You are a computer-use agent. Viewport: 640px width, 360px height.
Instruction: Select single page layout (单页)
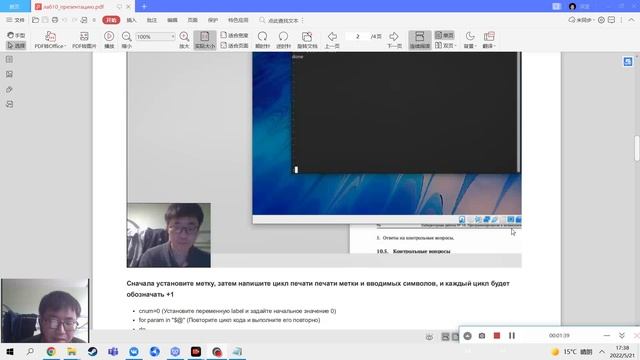tap(444, 35)
